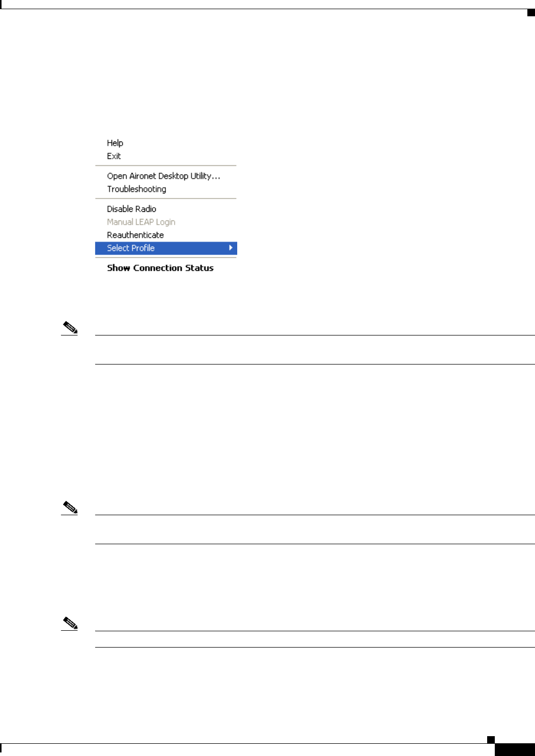Expand the Select Profile submenu arrow
The width and height of the screenshot is (535, 756).
tap(231, 248)
